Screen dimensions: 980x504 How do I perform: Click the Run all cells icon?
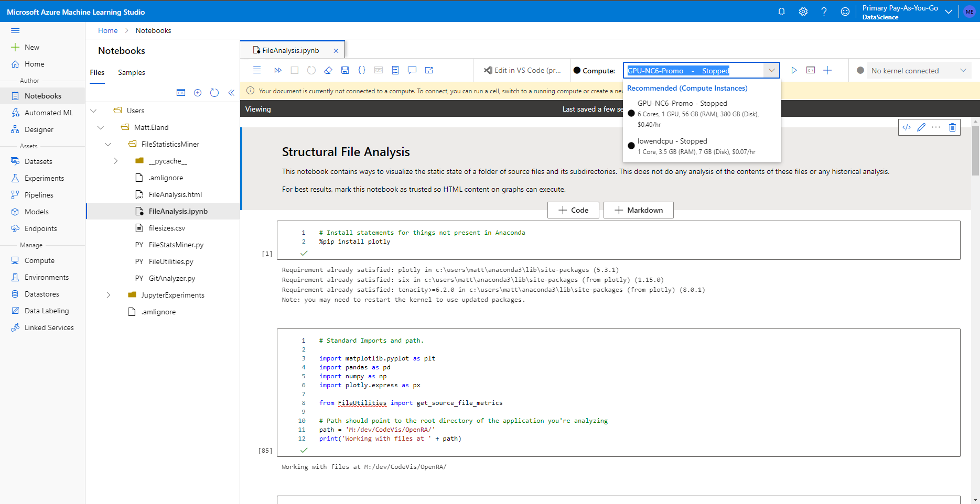coord(278,70)
